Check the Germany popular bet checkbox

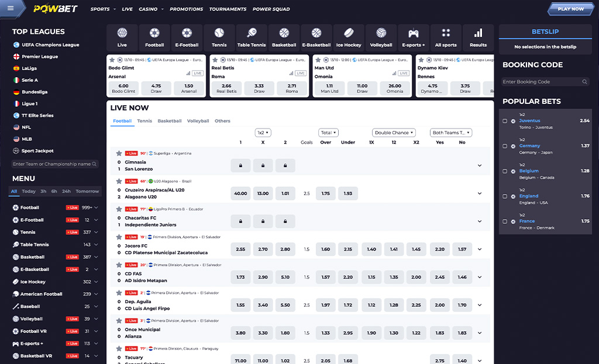pyautogui.click(x=505, y=146)
